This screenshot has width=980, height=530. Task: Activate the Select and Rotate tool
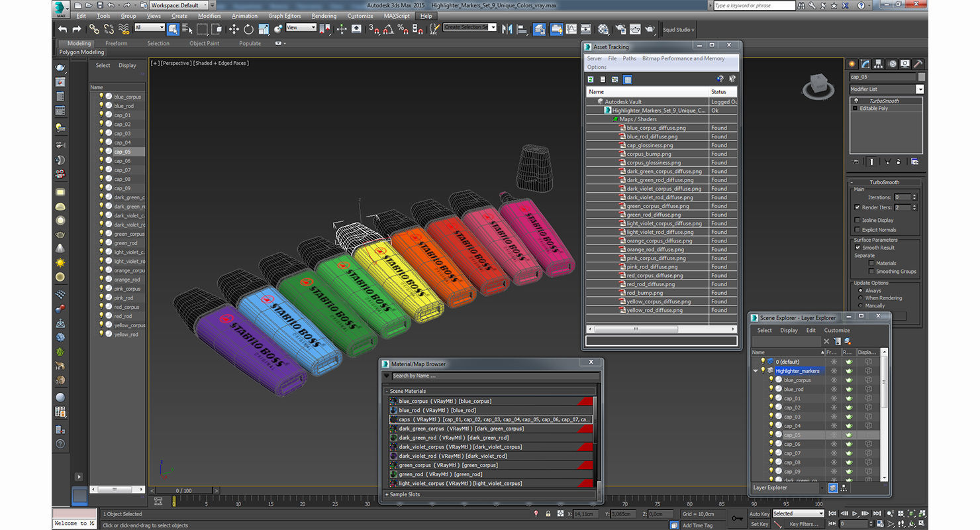[x=248, y=29]
